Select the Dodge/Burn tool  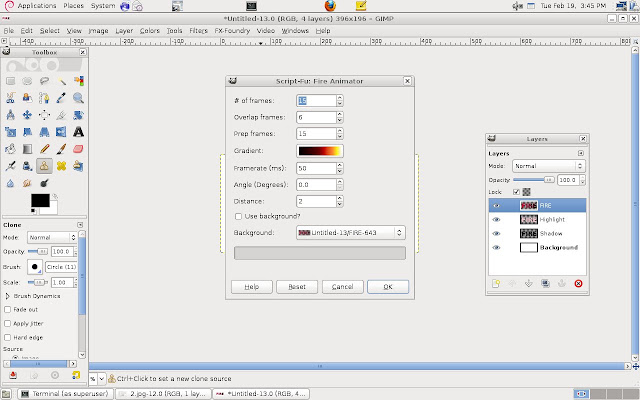coord(44,183)
